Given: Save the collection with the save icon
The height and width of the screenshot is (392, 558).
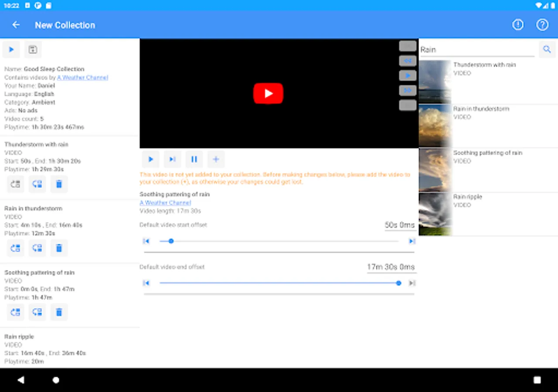Looking at the screenshot, I should click(33, 50).
